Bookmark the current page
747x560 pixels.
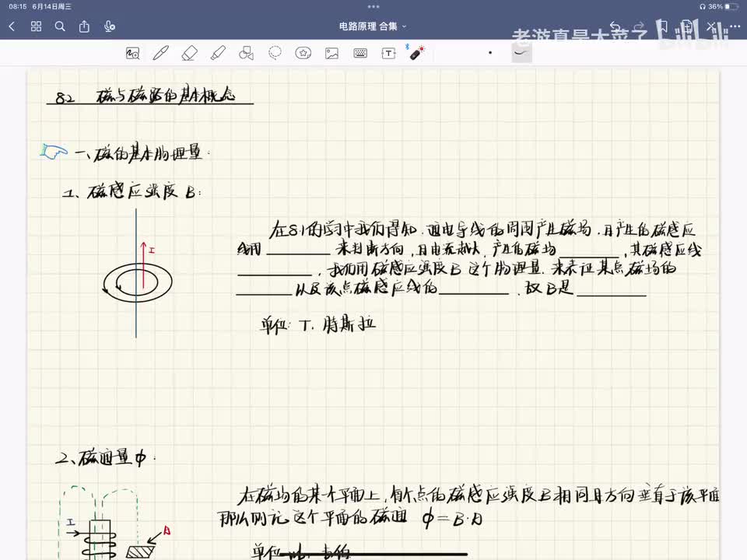[662, 26]
